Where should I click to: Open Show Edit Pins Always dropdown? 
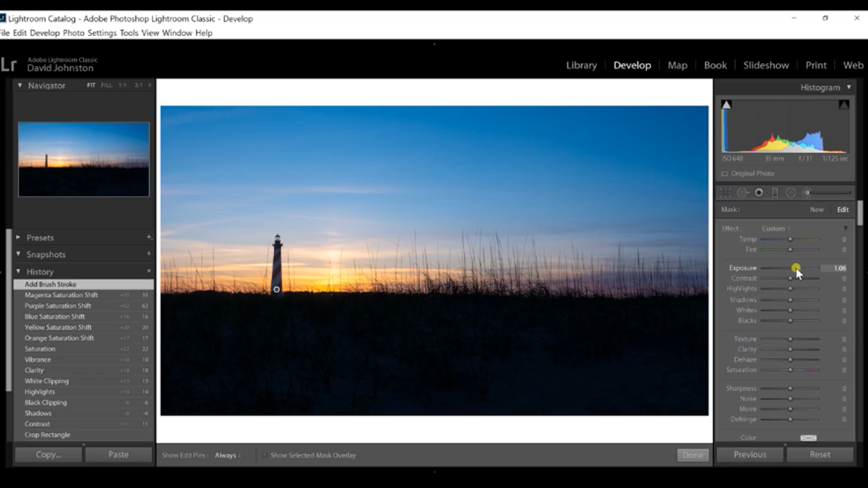coord(228,455)
